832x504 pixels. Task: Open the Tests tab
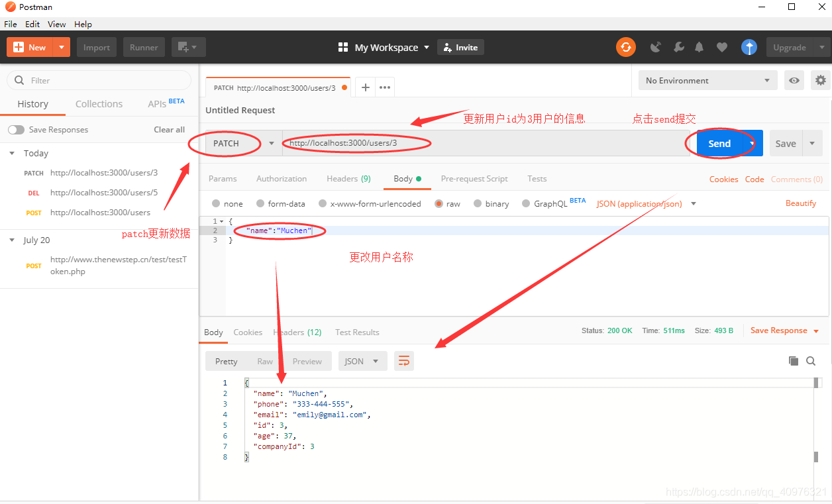(537, 179)
